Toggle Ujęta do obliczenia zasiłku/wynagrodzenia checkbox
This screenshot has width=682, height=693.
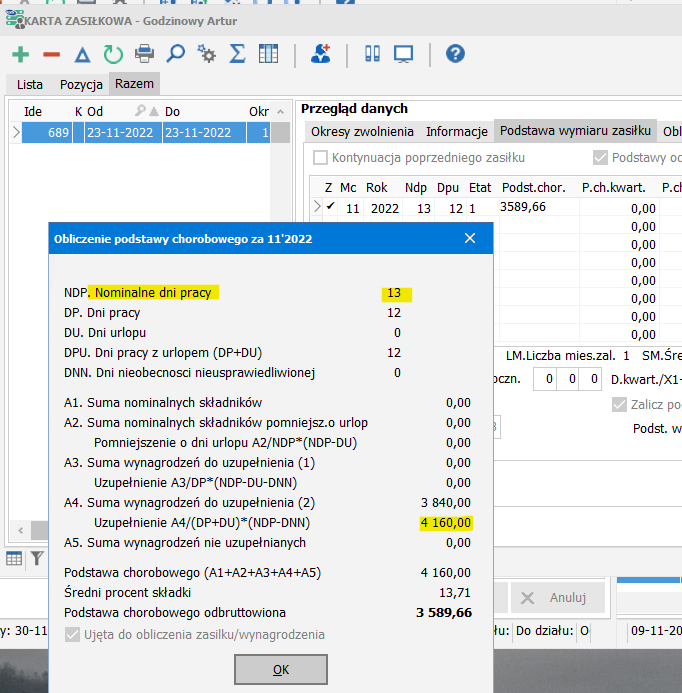tap(72, 635)
